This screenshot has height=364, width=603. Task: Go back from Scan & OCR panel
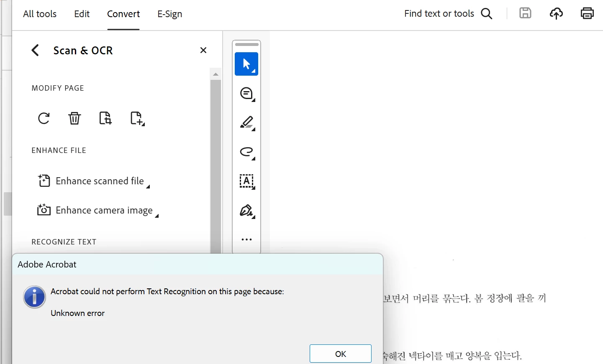coord(36,50)
